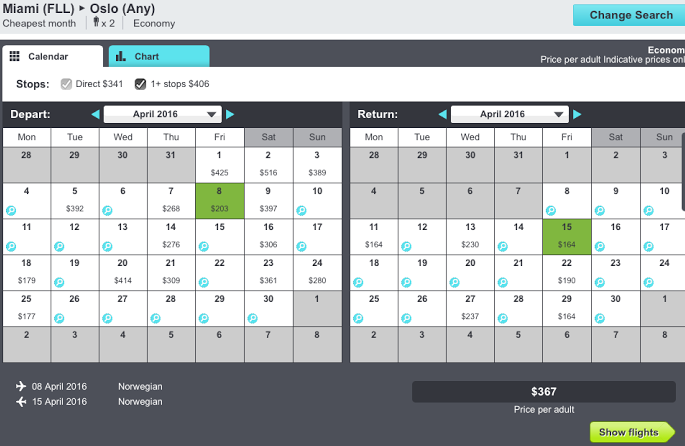
Task: Click the Show flights button
Action: point(631,432)
